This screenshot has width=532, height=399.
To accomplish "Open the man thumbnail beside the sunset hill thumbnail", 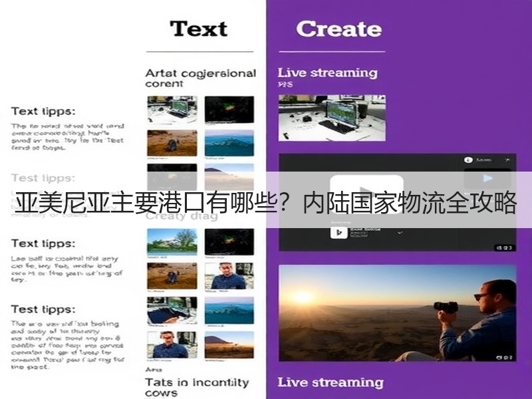I will 172,344.
